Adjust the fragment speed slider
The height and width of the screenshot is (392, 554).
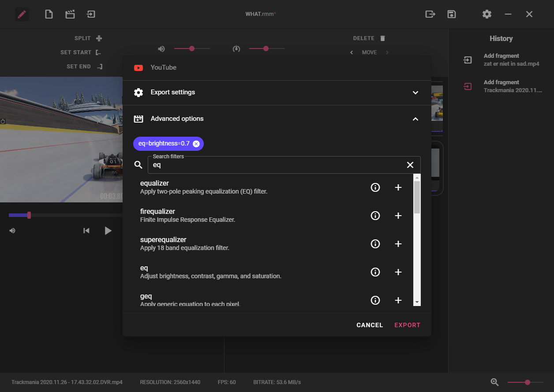pos(267,49)
